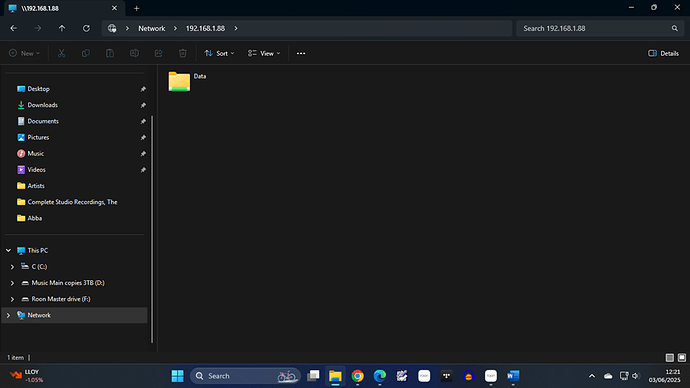Viewport: 690px width, 388px height.
Task: Expand Music Main copies 3TB (D:) node
Action: point(12,283)
